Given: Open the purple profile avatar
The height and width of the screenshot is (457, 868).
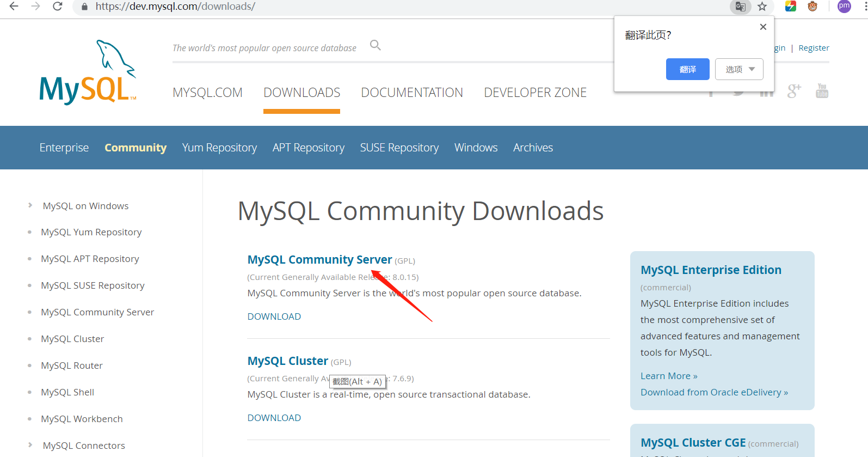Looking at the screenshot, I should [x=844, y=7].
